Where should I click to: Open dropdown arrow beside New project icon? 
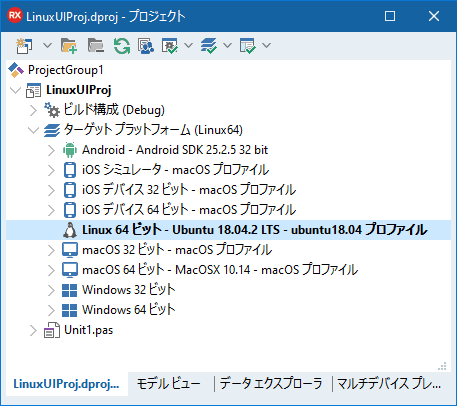47,45
